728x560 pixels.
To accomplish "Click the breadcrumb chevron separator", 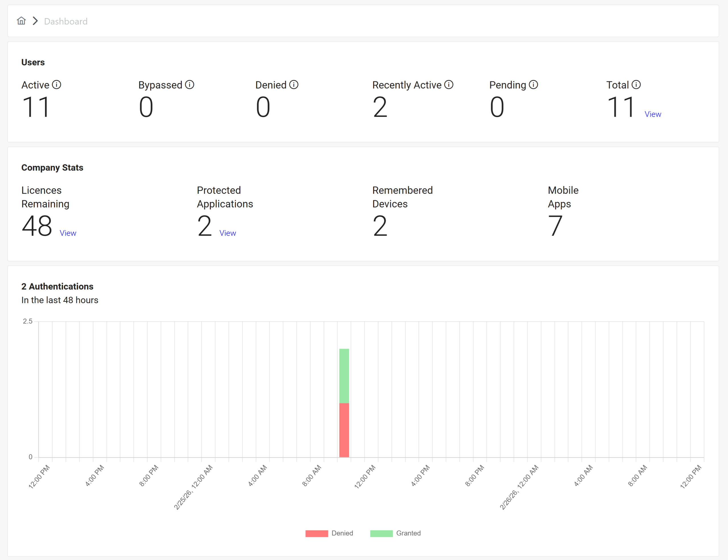I will (x=35, y=21).
